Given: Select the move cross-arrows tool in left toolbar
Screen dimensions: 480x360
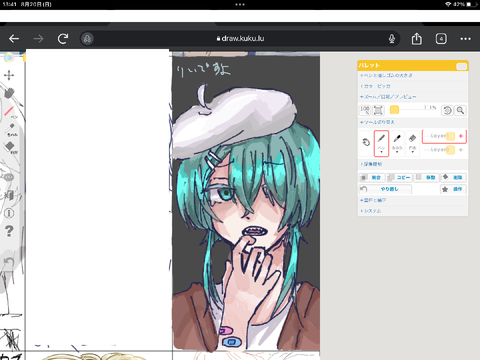Looking at the screenshot, I should (9, 75).
